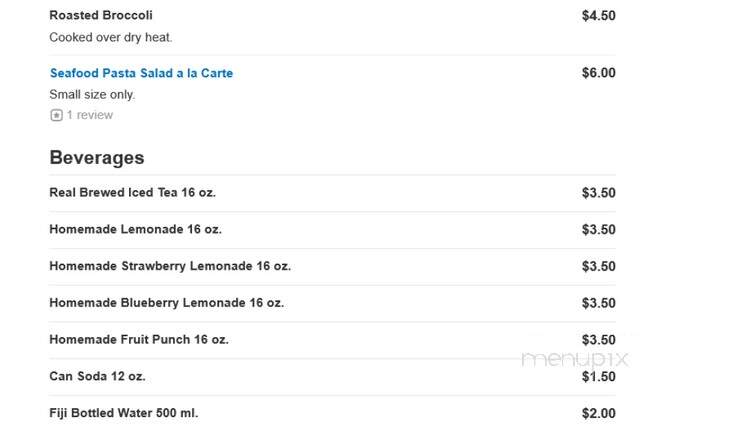This screenshot has width=754, height=442.
Task: Click the Beverages section heading
Action: [97, 158]
